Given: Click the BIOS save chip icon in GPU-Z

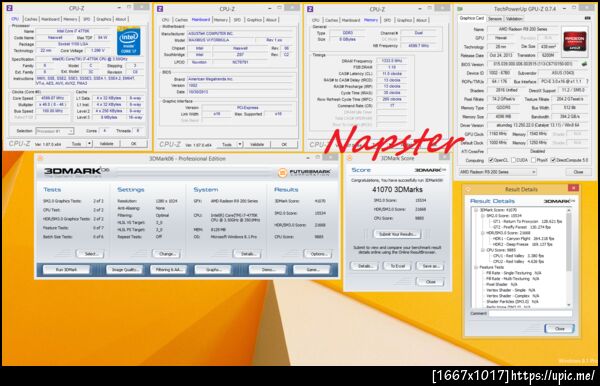Looking at the screenshot, I should (584, 64).
